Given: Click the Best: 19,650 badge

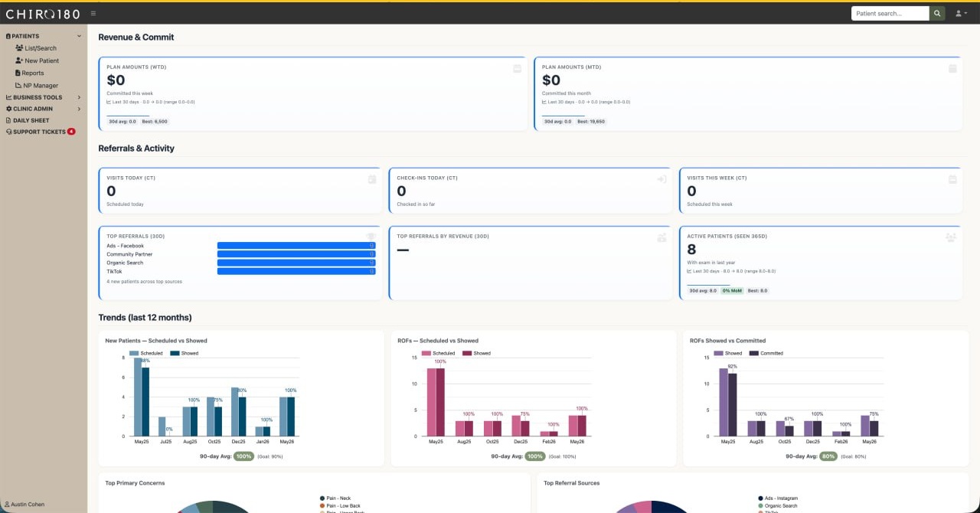Looking at the screenshot, I should tap(591, 121).
